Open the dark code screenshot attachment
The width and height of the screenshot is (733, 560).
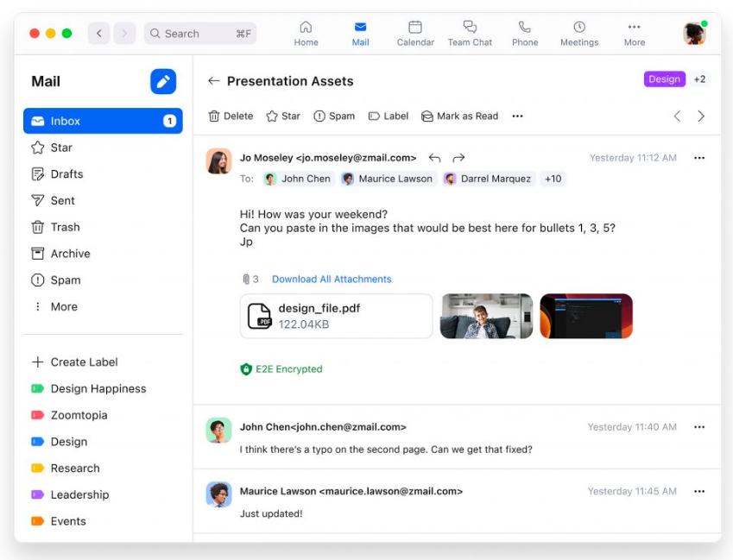click(586, 316)
